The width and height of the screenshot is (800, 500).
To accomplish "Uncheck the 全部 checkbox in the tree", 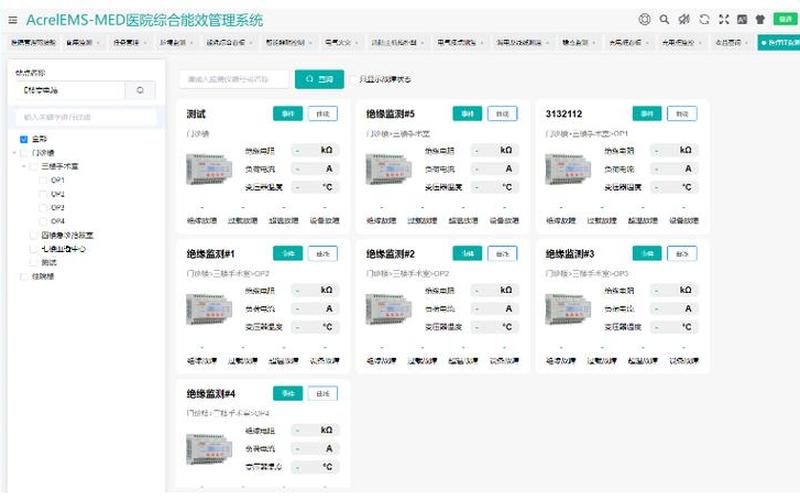I will click(x=23, y=139).
